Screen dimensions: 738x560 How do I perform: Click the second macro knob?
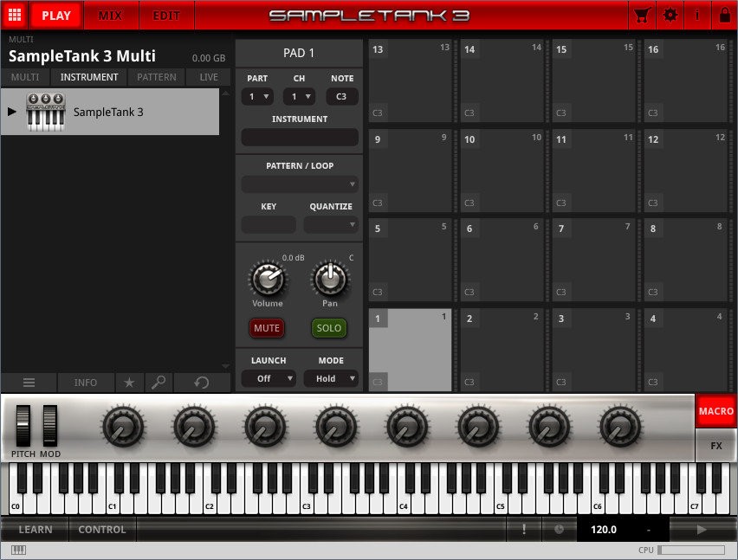point(194,427)
